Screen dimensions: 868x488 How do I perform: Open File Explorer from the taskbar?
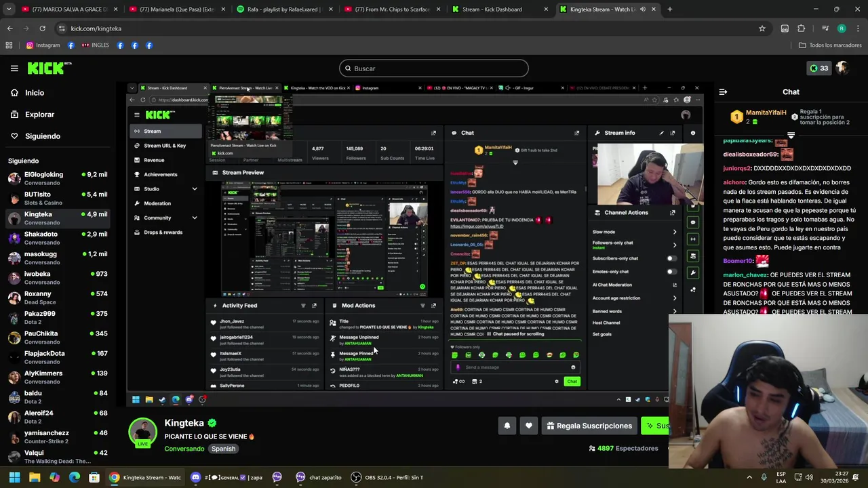(35, 477)
